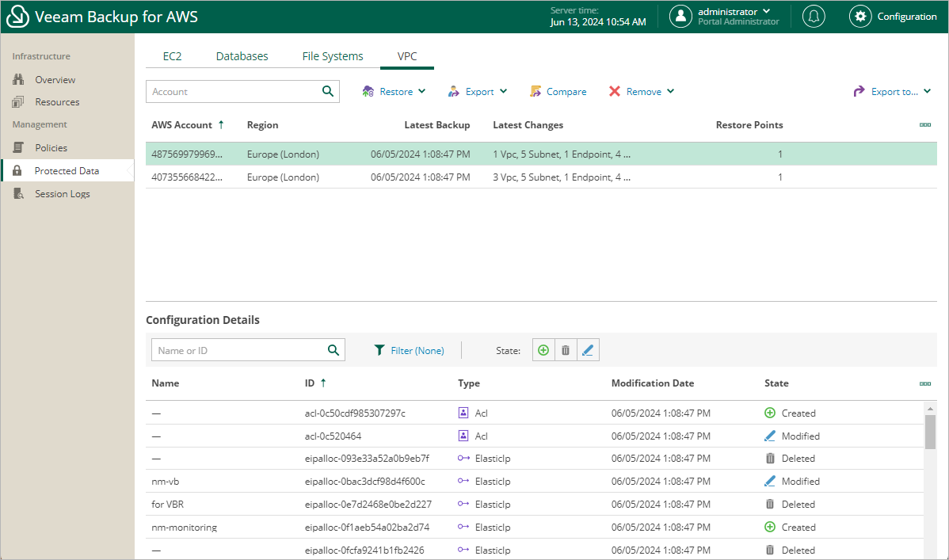
Task: Expand the Restore dropdown
Action: coord(394,92)
